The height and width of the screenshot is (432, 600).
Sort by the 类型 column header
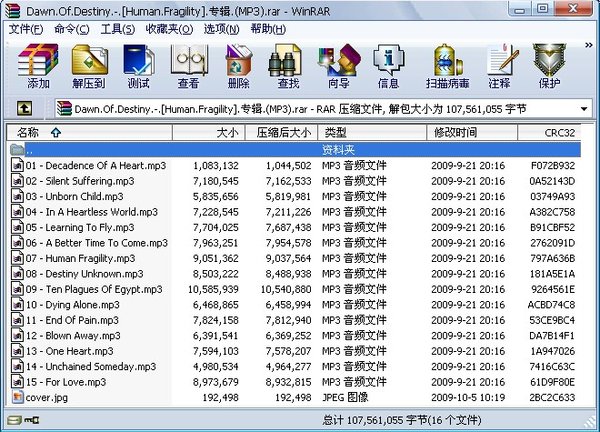[x=372, y=133]
